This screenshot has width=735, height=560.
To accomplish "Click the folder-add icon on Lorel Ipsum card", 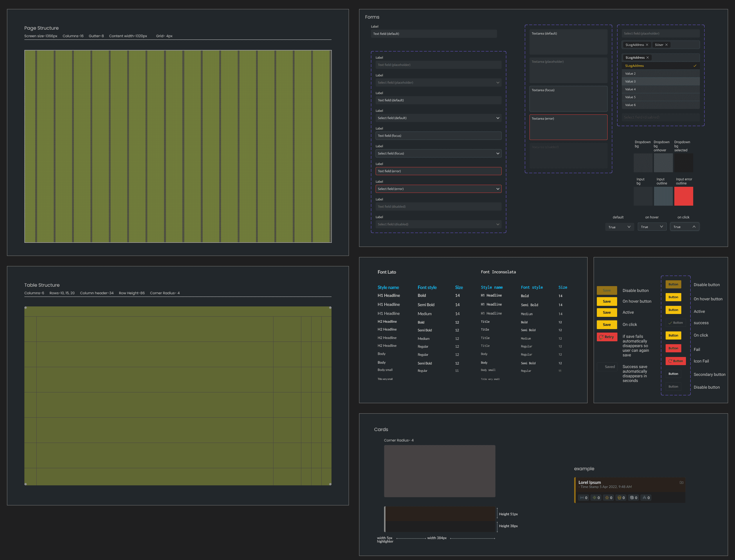I will [681, 482].
